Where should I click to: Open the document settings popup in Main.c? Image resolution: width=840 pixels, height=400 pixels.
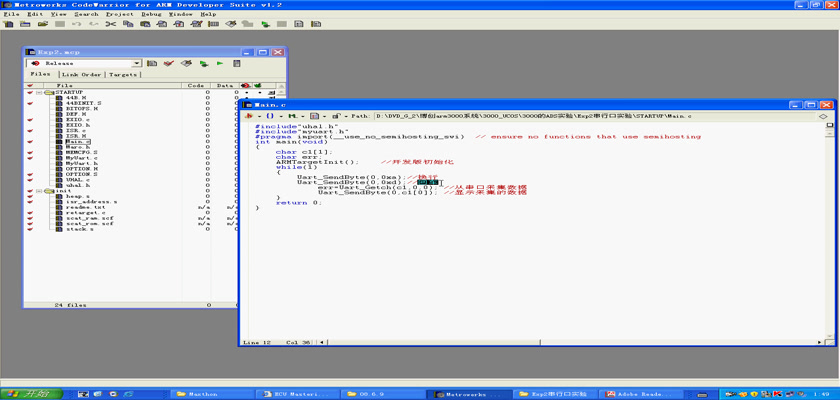[316, 116]
